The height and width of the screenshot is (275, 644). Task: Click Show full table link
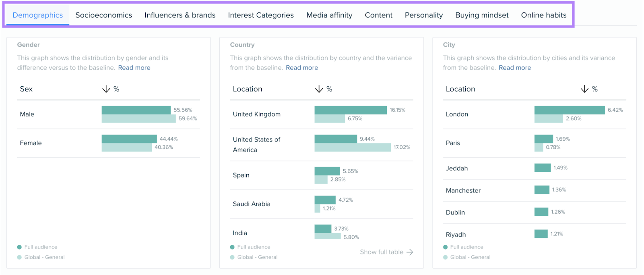[382, 252]
